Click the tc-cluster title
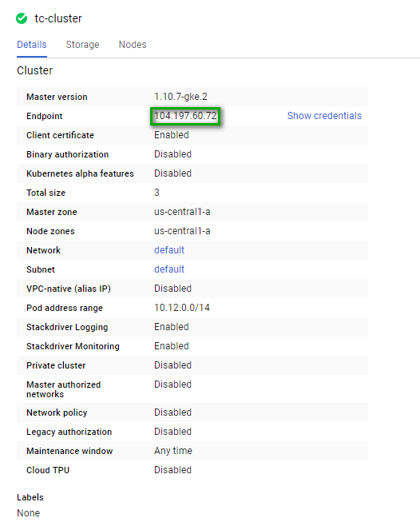This screenshot has width=420, height=526. click(x=58, y=18)
